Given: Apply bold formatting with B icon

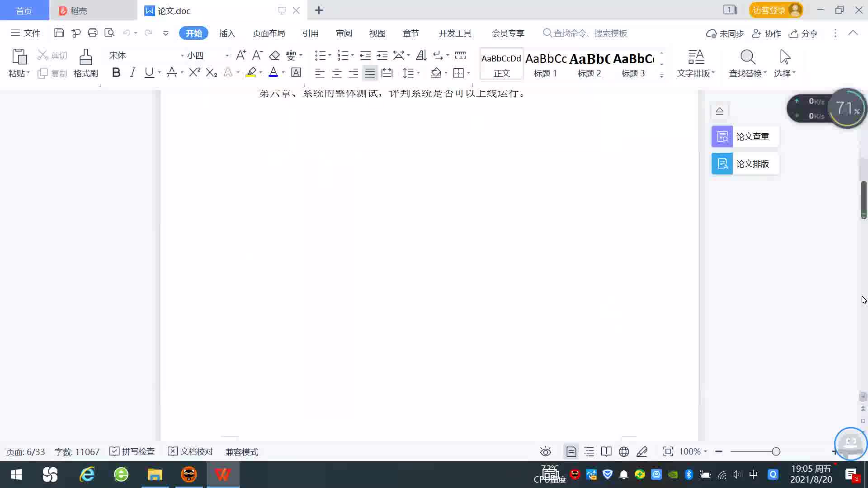Looking at the screenshot, I should tap(116, 73).
